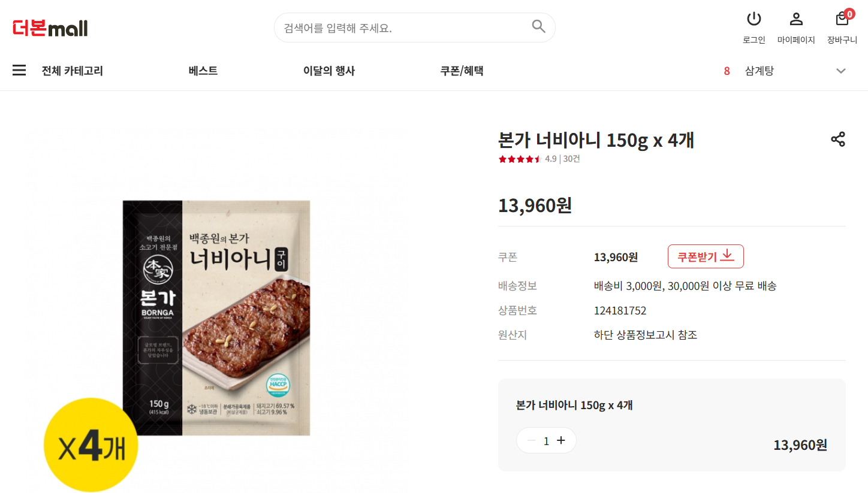Open 이달의 행사 menu
Image resolution: width=868 pixels, height=493 pixels.
[x=328, y=71]
